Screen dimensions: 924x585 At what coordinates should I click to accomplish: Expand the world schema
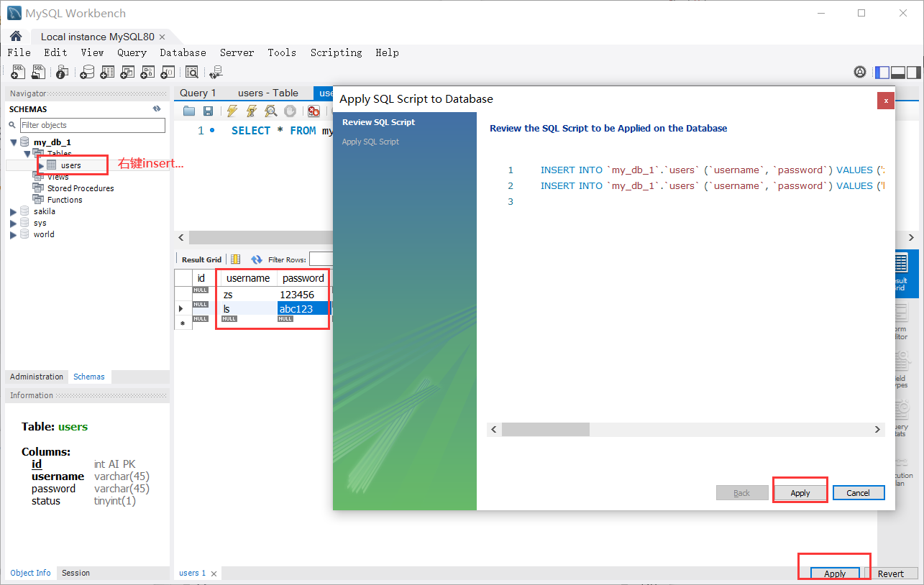(13, 234)
